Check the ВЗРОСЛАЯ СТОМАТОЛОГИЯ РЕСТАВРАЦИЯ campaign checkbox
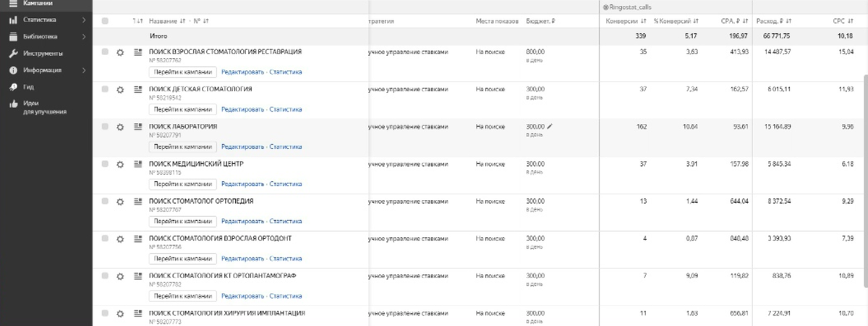This screenshot has width=868, height=326. 105,52
